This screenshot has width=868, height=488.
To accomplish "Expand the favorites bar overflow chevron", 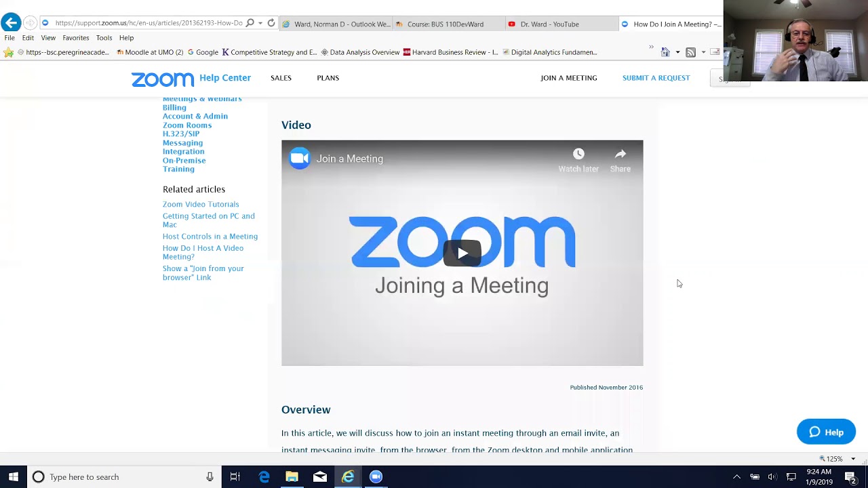I will click(651, 47).
